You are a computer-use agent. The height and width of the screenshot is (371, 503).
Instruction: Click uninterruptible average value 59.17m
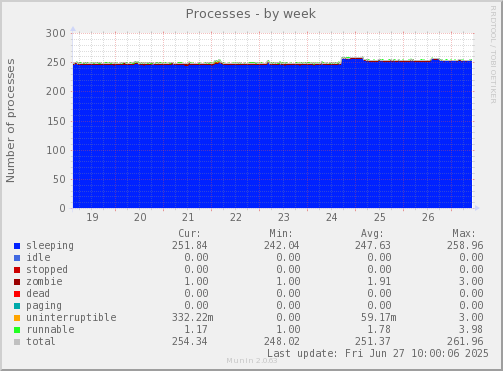tap(379, 317)
